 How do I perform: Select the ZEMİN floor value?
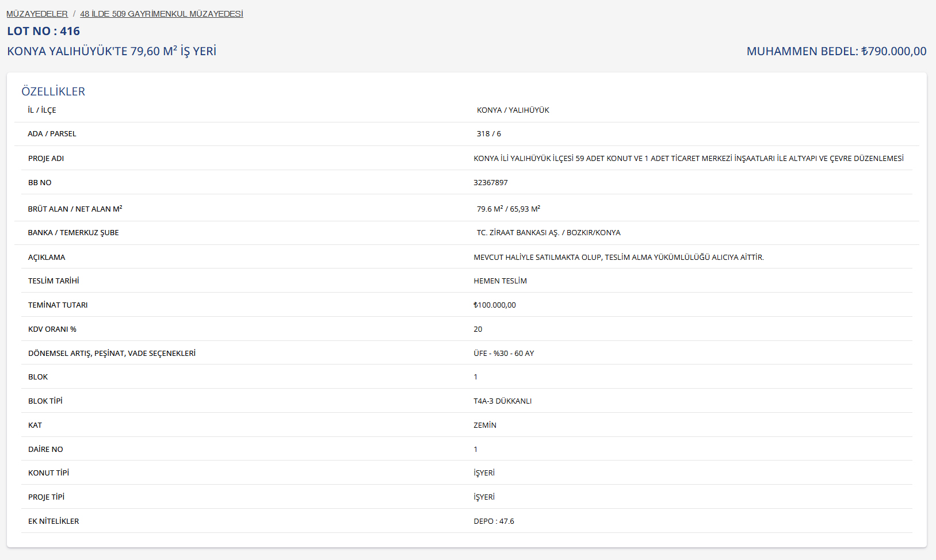(x=484, y=425)
